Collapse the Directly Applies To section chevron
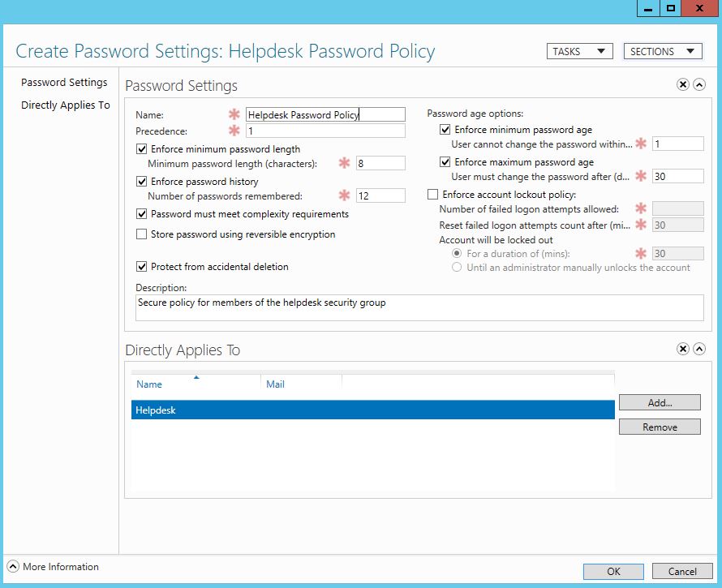 click(698, 349)
